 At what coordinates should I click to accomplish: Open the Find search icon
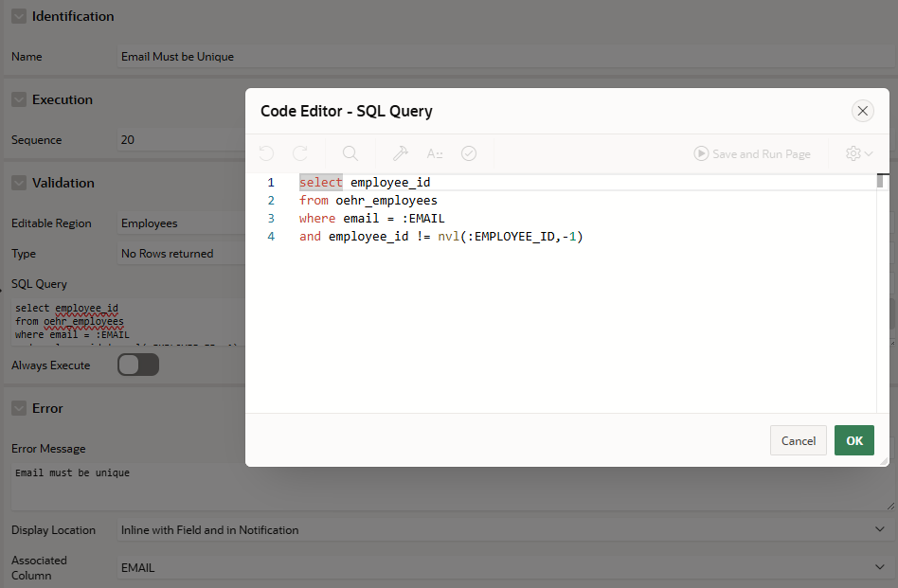click(x=350, y=153)
